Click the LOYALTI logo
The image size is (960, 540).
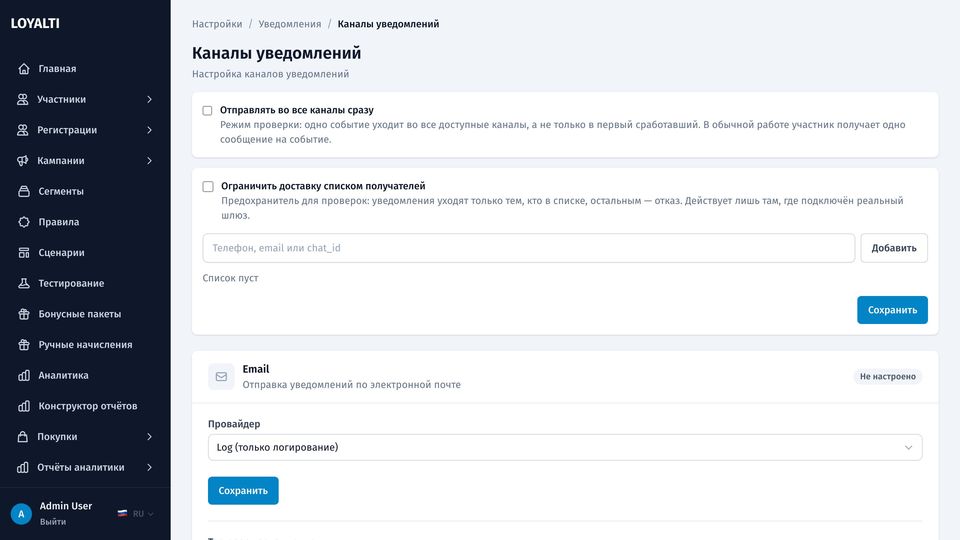(35, 23)
